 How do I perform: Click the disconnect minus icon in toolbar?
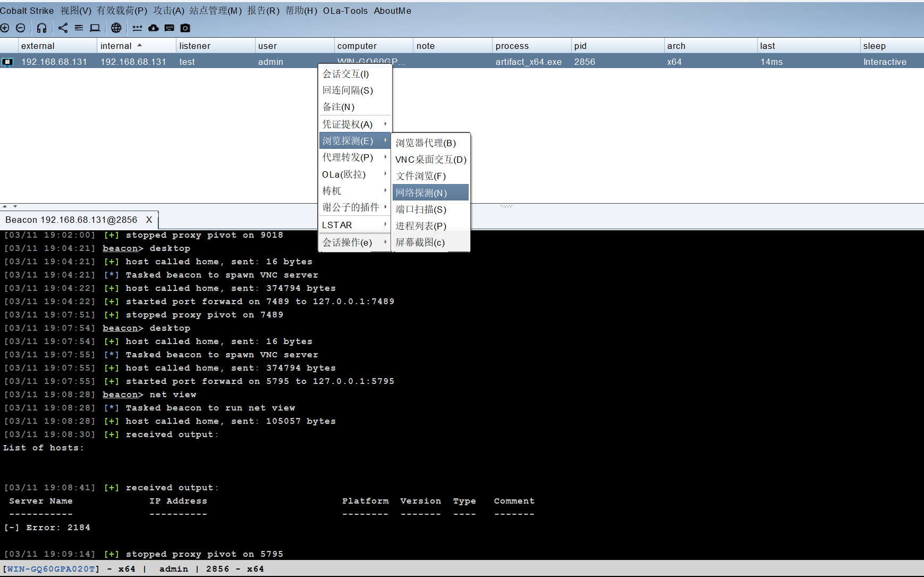[21, 28]
